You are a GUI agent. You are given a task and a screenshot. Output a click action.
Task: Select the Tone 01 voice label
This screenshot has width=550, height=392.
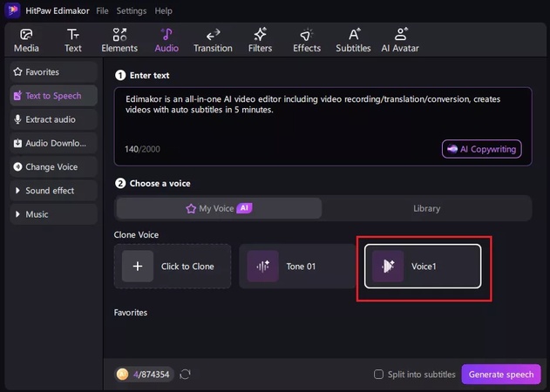(x=301, y=267)
